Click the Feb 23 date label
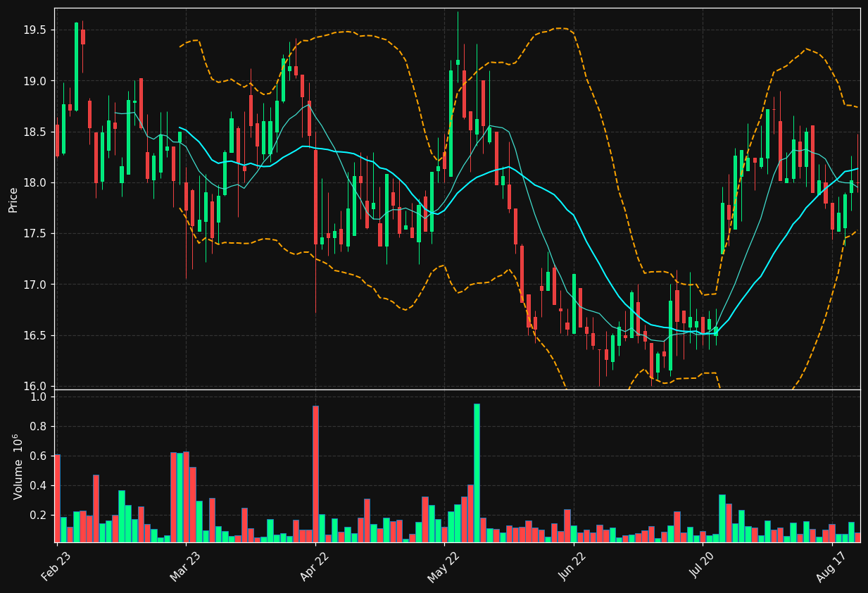The image size is (868, 593). click(x=56, y=567)
